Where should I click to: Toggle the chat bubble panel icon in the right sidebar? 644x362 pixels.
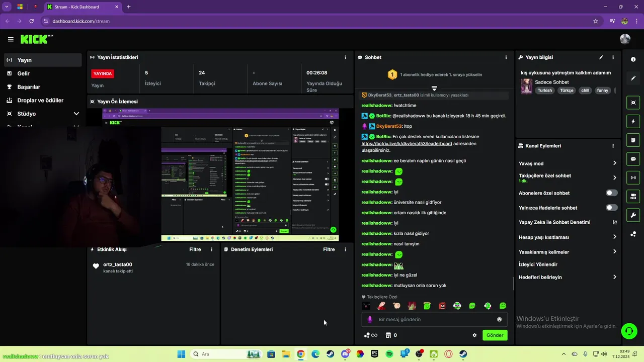tap(633, 159)
